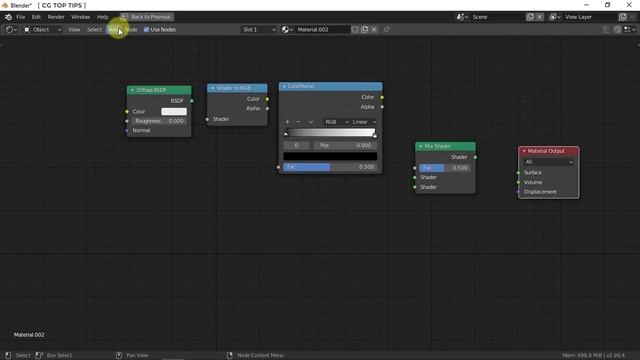Click the Diffuse BSDF output socket
The height and width of the screenshot is (360, 640).
(192, 101)
